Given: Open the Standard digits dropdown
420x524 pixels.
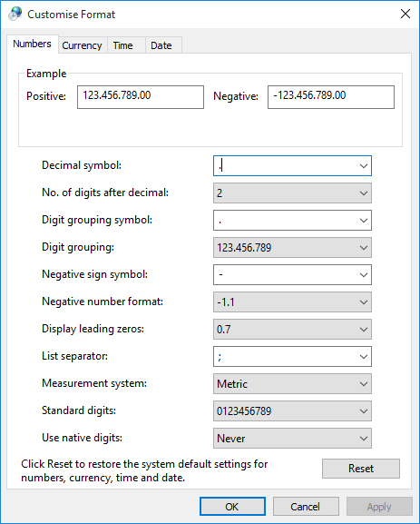Looking at the screenshot, I should pos(292,411).
